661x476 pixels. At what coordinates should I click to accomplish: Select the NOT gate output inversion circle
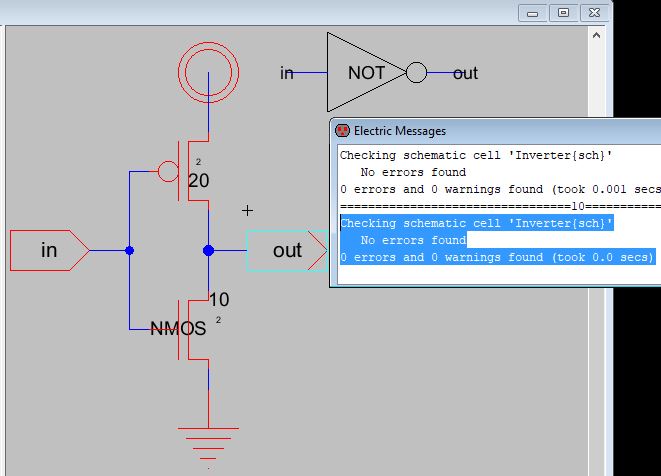(x=416, y=73)
